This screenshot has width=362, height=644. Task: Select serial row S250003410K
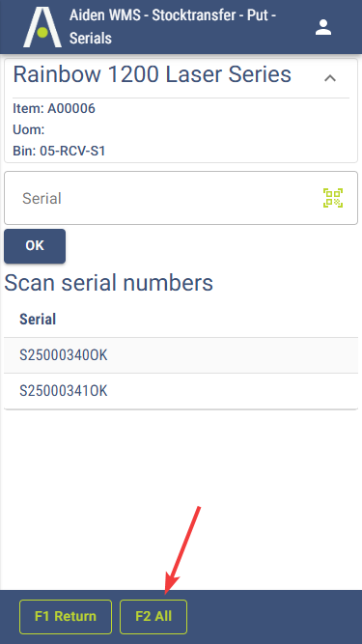click(x=181, y=391)
